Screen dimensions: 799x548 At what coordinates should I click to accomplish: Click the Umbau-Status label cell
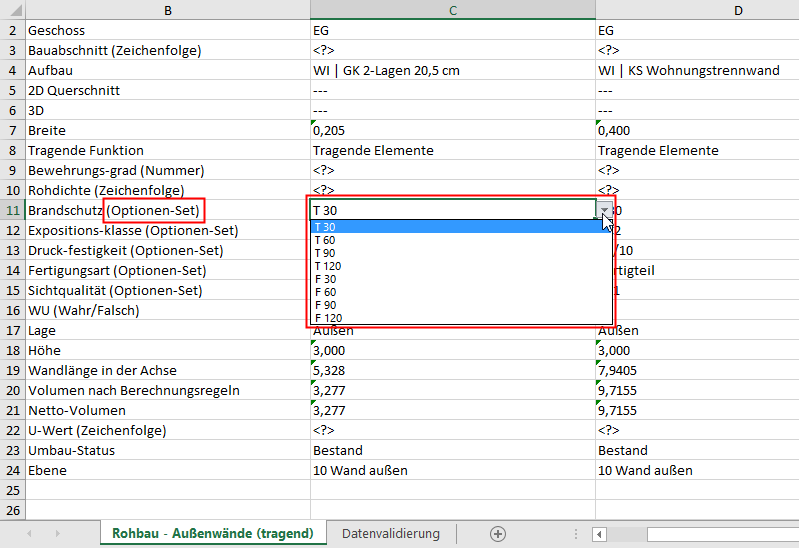(x=168, y=451)
